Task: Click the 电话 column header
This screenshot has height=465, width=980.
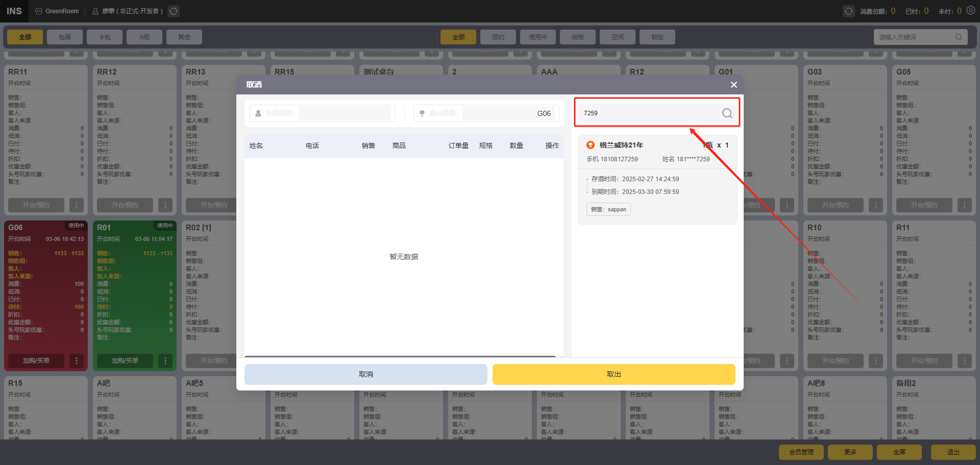Action: pyautogui.click(x=312, y=145)
